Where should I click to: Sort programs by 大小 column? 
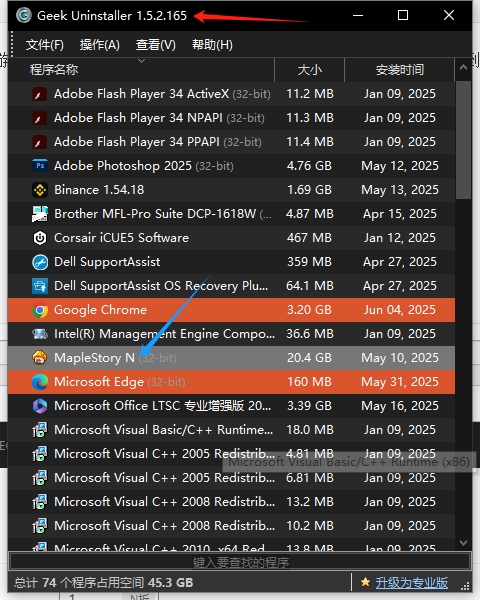[x=310, y=70]
